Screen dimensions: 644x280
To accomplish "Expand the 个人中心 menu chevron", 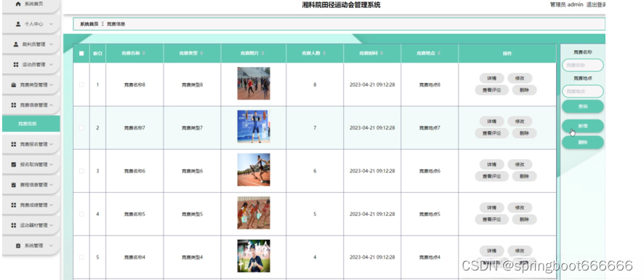I will point(51,24).
